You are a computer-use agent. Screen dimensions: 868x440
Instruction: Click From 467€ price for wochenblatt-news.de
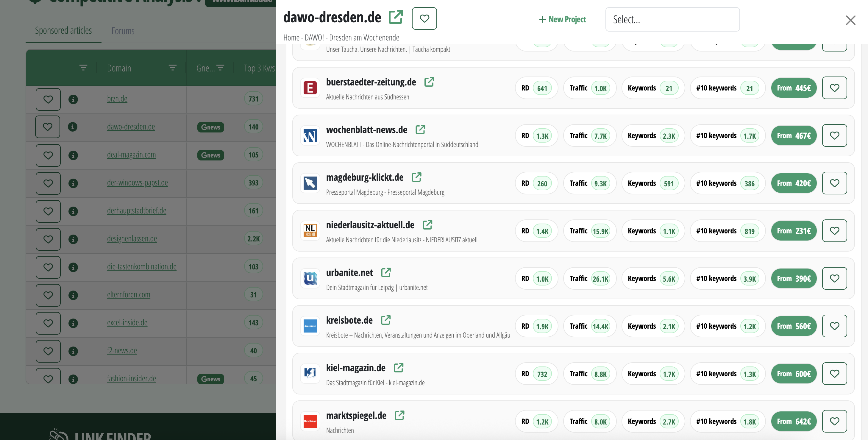(794, 135)
